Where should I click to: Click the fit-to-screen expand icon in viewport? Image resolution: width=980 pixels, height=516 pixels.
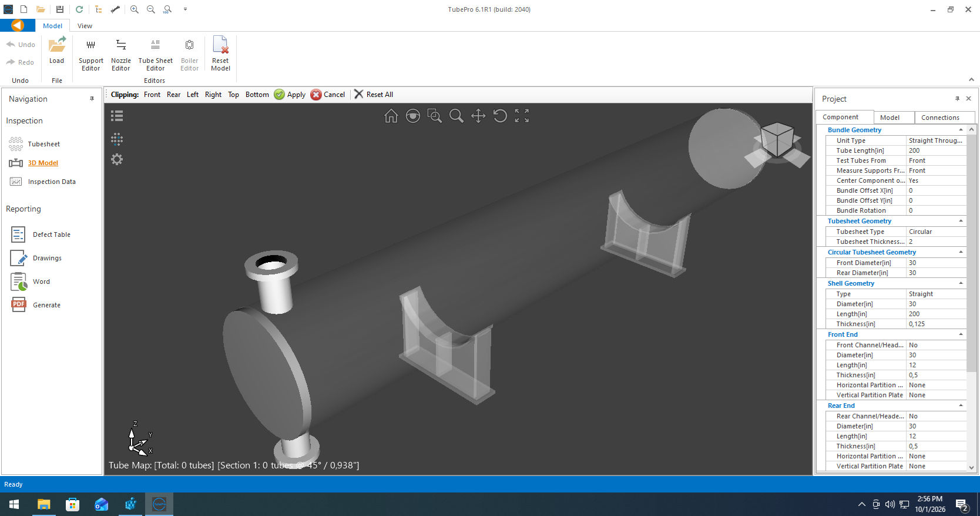(x=522, y=116)
